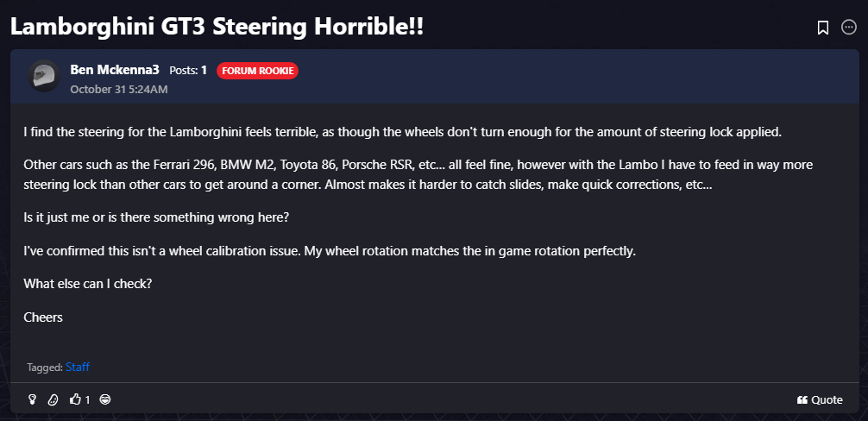Open the circled three-dot more options menu
This screenshot has width=868, height=421.
pos(849,28)
